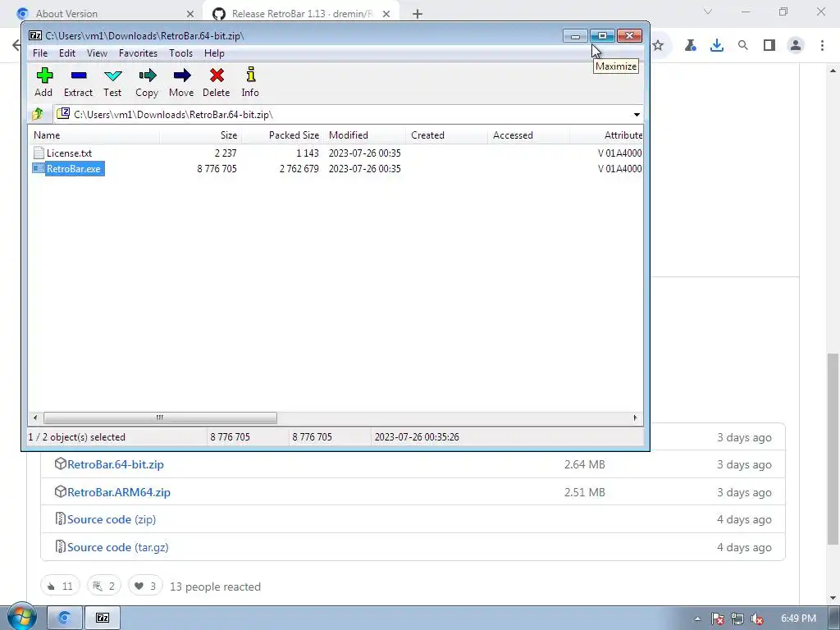This screenshot has height=630, width=840.
Task: Open the Info toolbar icon
Action: point(250,82)
